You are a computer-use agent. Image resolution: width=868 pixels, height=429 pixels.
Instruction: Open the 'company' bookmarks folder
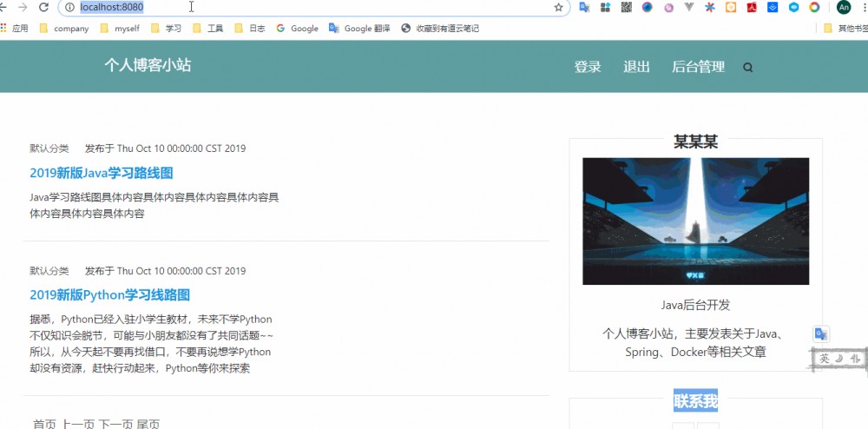click(x=64, y=29)
